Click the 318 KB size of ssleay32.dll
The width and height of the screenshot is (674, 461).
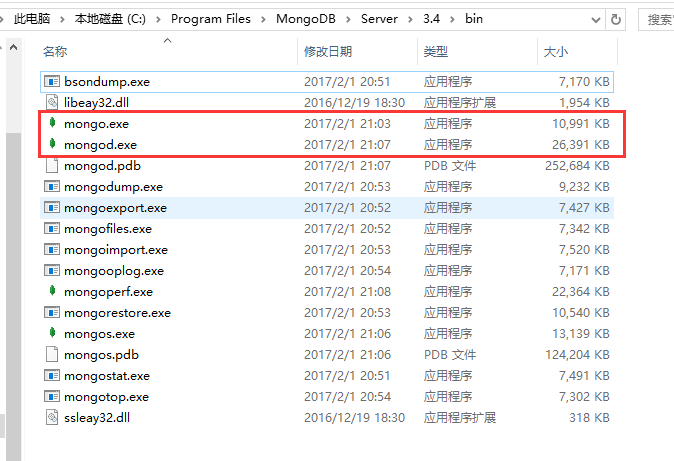pyautogui.click(x=589, y=418)
